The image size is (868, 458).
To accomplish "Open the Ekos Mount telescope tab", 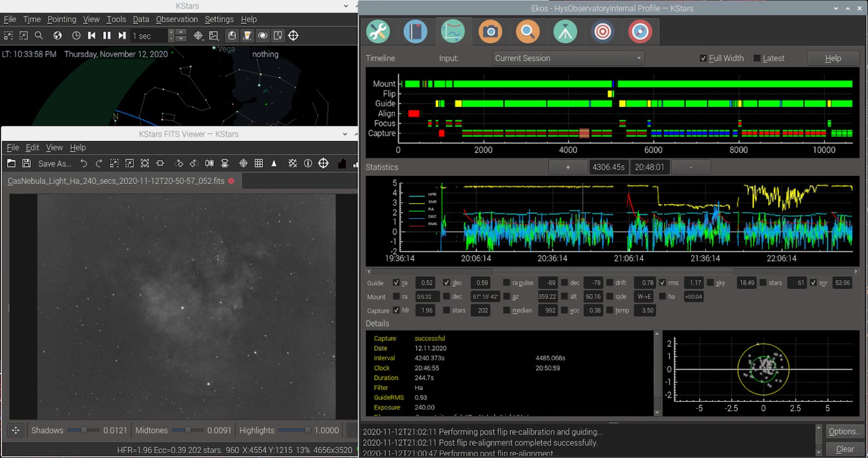I will tap(565, 31).
